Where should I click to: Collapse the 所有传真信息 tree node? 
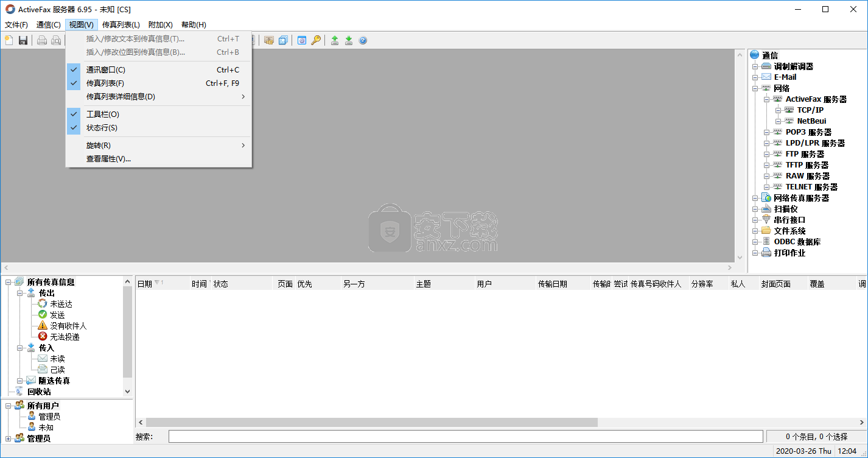[x=8, y=282]
